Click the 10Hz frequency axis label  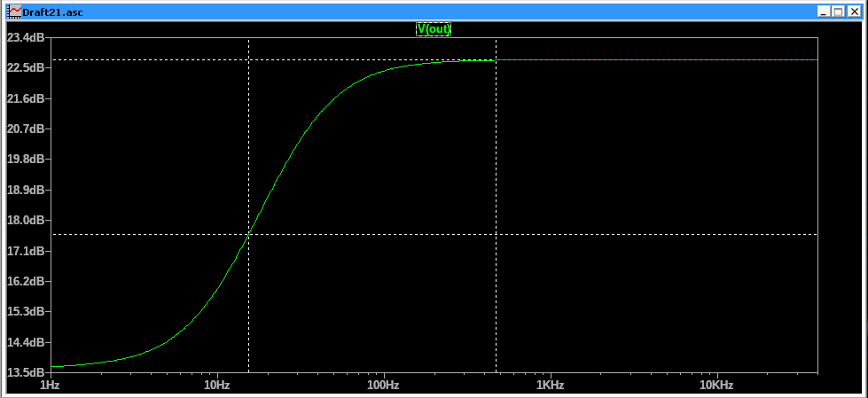[216, 386]
